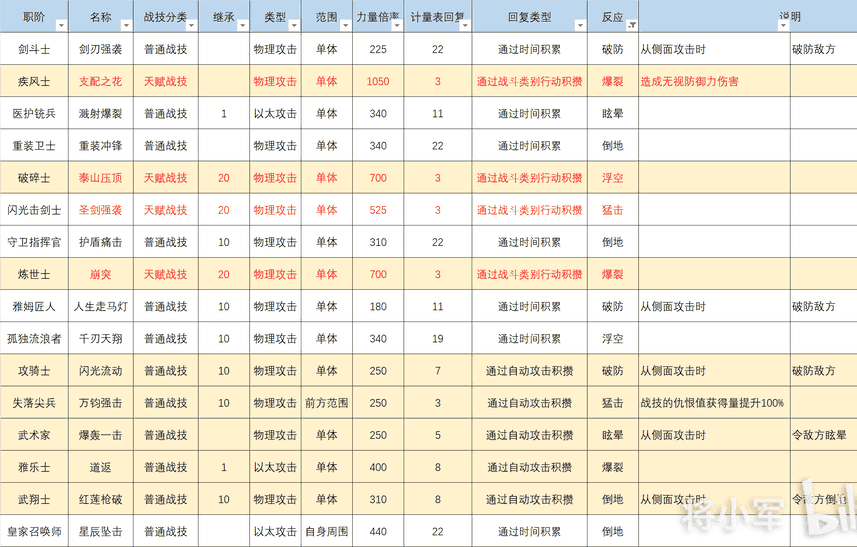Click the skill name 闪光流动

pos(101,371)
